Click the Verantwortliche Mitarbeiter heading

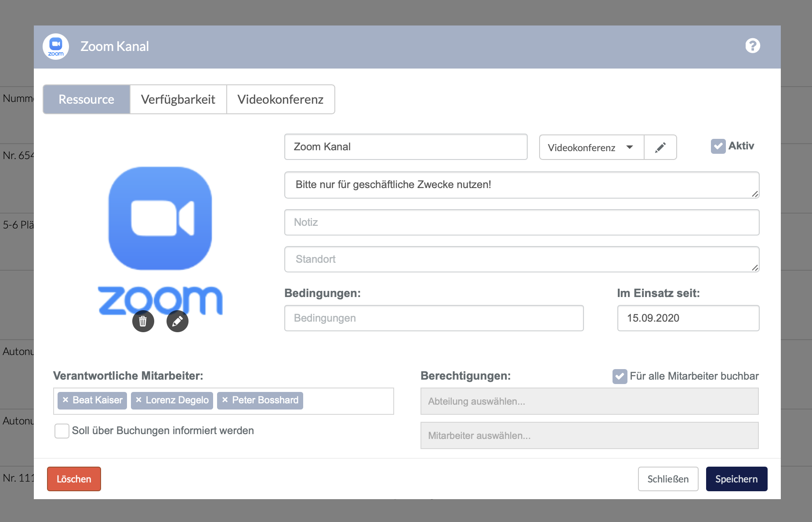click(x=128, y=376)
